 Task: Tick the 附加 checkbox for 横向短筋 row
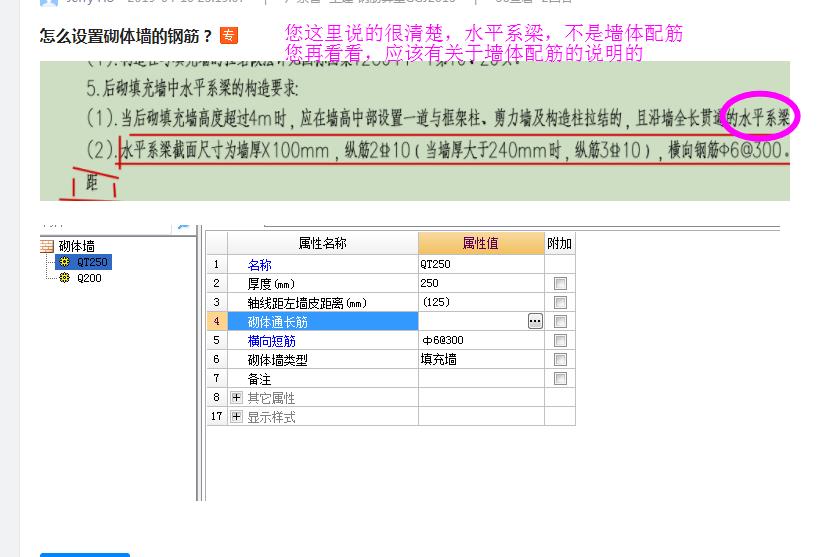560,341
